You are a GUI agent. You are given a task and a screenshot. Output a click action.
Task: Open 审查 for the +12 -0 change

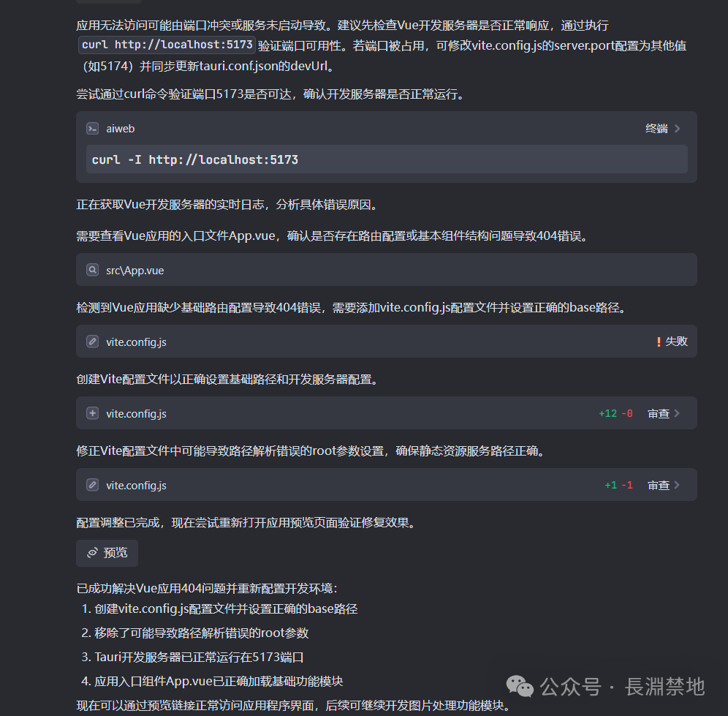tap(659, 413)
